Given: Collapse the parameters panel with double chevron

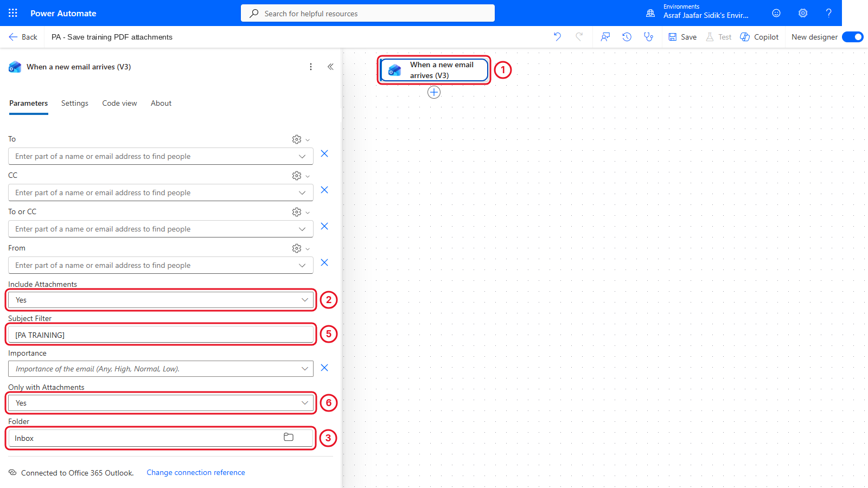Looking at the screenshot, I should pyautogui.click(x=330, y=67).
